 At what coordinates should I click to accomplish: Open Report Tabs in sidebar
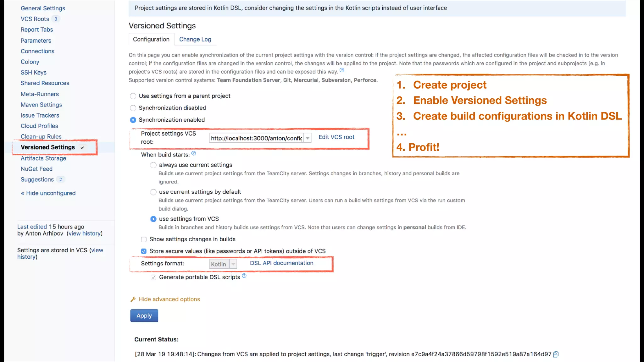click(x=37, y=30)
